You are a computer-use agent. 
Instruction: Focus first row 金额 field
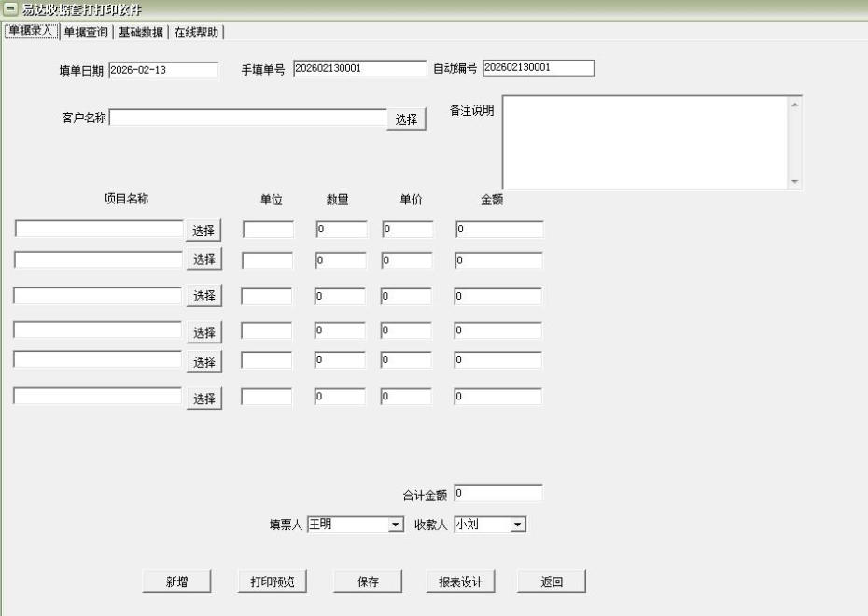click(x=499, y=229)
